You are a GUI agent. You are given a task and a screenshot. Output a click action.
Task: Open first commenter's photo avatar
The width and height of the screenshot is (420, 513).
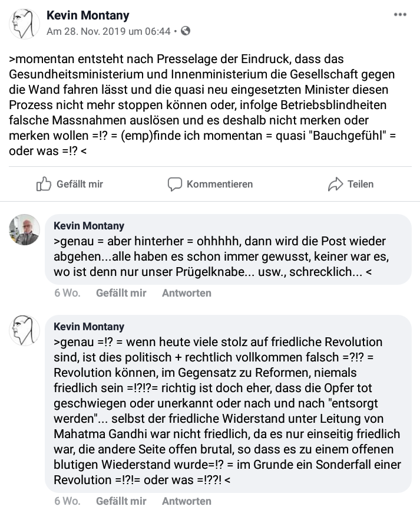24,230
